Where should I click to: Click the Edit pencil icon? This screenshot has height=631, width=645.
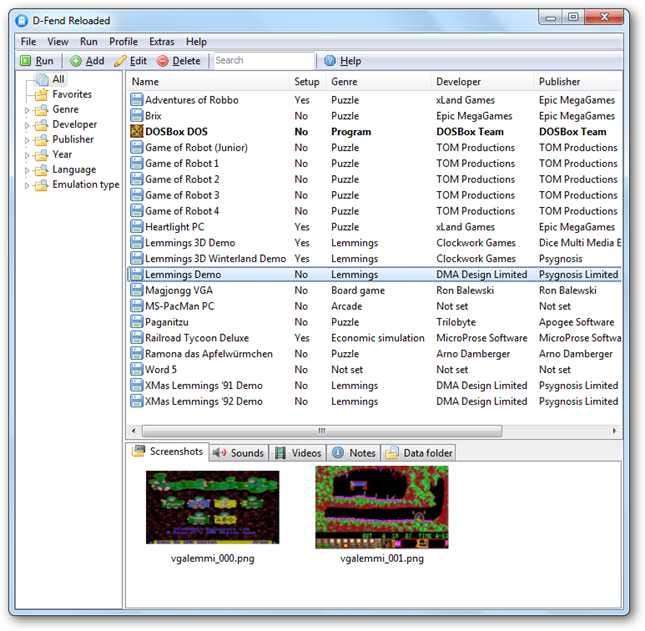(x=120, y=61)
